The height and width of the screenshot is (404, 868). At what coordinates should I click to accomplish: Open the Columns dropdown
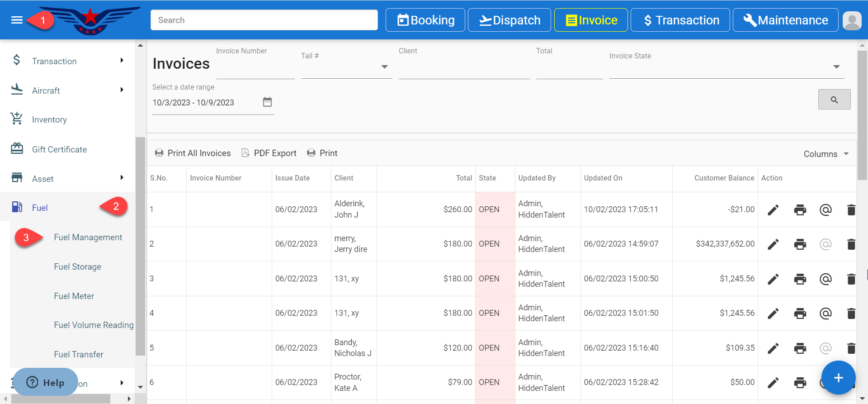[x=826, y=154]
